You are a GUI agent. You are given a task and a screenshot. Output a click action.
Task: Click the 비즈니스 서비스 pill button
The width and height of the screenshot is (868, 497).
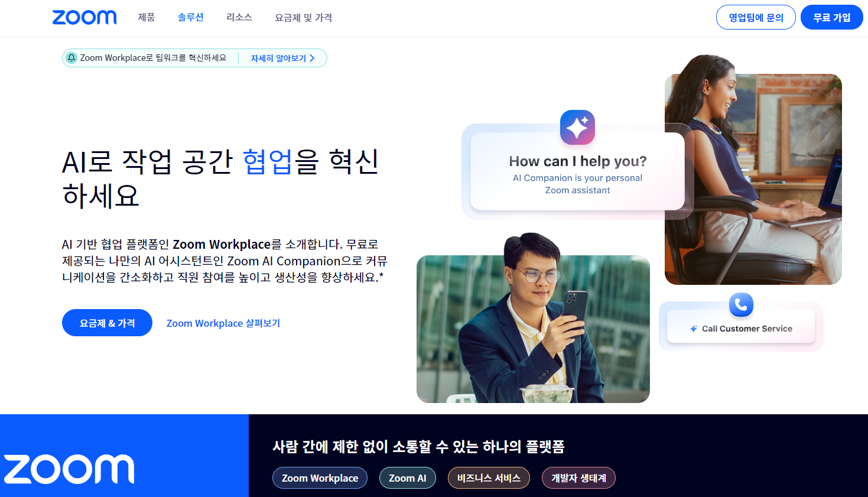(x=489, y=477)
